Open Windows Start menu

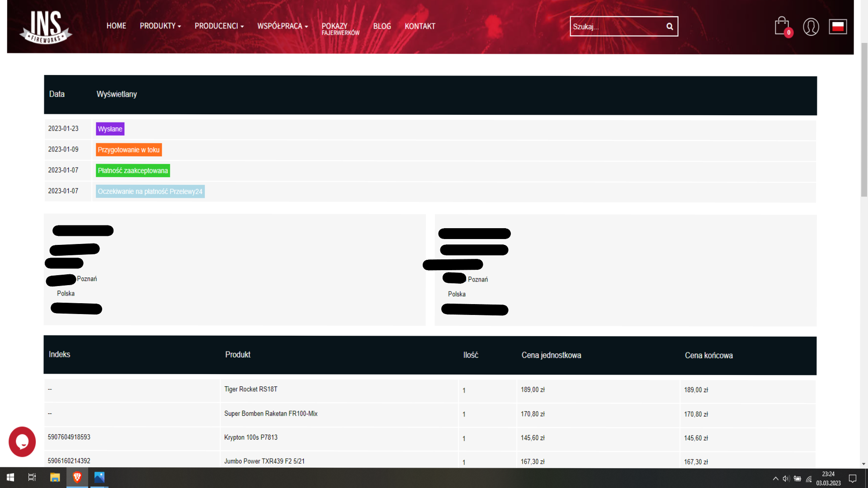10,477
